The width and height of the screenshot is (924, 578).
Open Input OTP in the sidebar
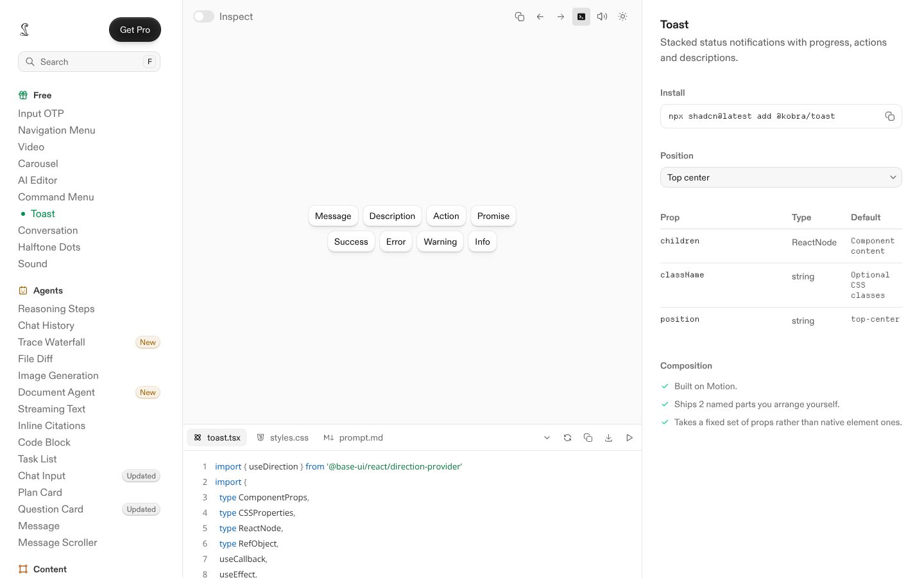click(x=41, y=114)
